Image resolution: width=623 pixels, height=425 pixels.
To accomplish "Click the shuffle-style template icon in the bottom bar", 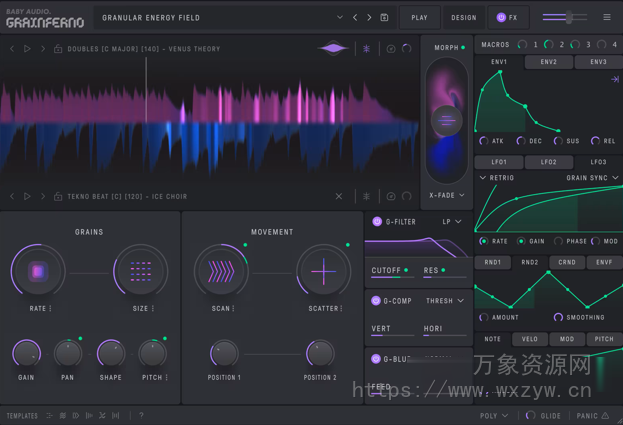I will pyautogui.click(x=102, y=415).
